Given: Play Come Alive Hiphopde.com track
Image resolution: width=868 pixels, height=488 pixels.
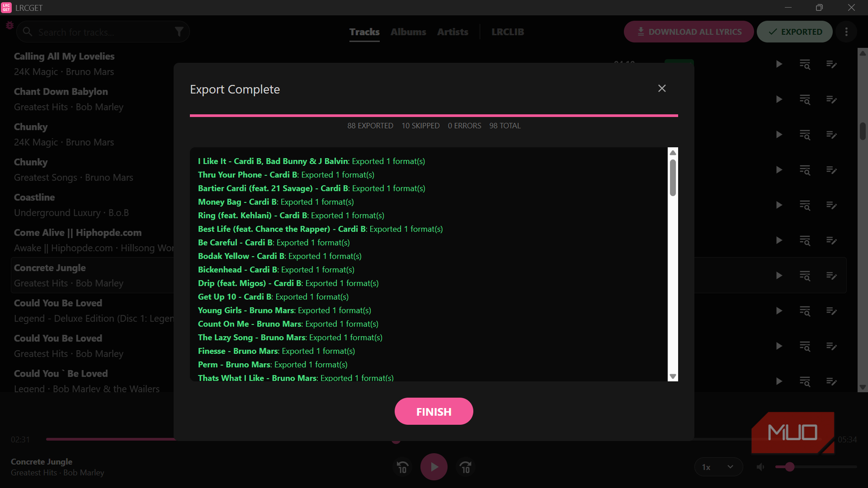Looking at the screenshot, I should point(779,240).
